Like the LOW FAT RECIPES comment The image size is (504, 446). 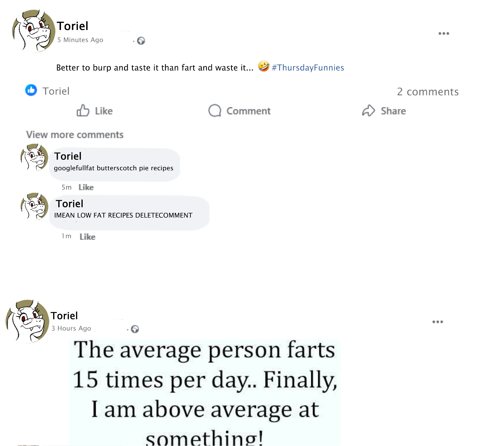pos(87,237)
